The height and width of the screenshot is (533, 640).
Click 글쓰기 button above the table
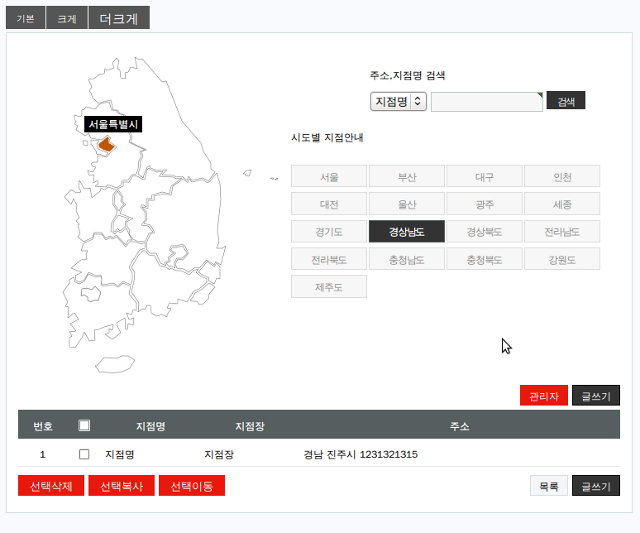(x=595, y=396)
